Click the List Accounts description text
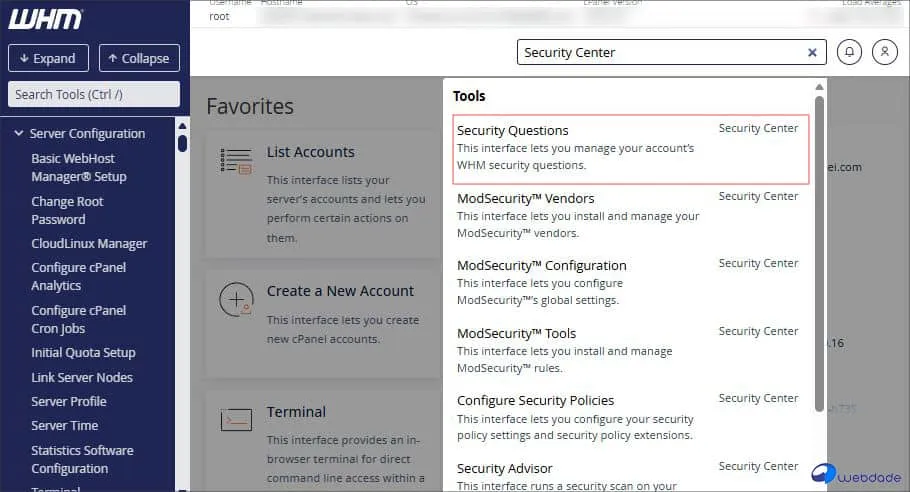 click(x=346, y=209)
